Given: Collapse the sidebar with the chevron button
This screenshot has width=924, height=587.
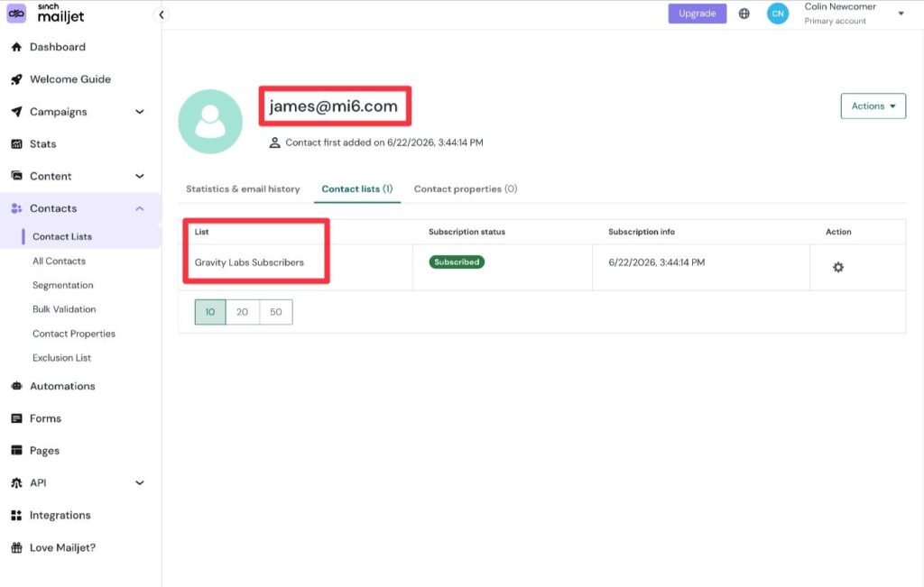Looking at the screenshot, I should [x=161, y=14].
